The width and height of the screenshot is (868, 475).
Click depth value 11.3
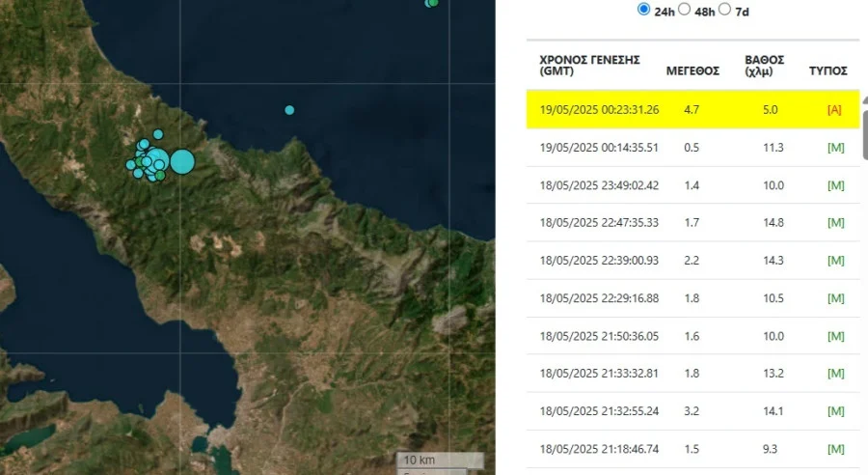click(x=773, y=148)
